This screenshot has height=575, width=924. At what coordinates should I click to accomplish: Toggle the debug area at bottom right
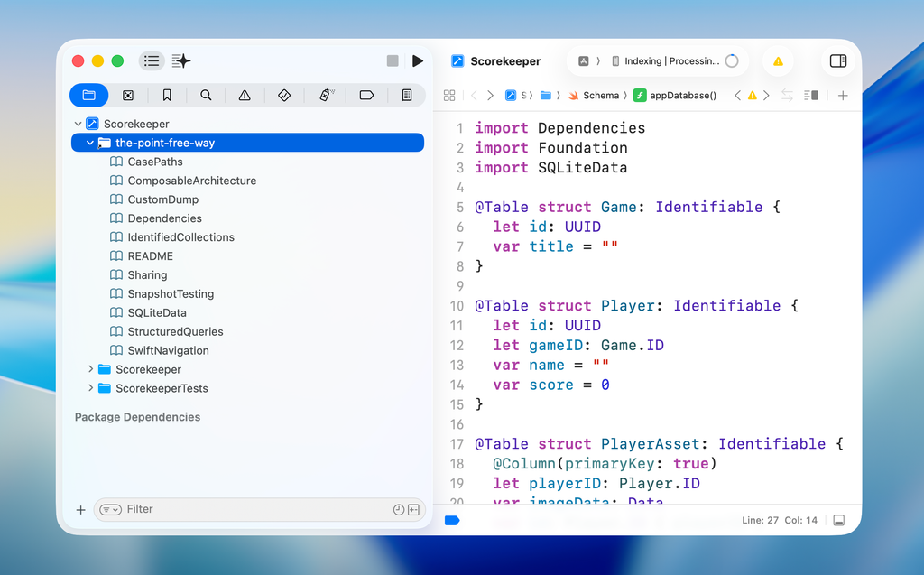tap(838, 520)
